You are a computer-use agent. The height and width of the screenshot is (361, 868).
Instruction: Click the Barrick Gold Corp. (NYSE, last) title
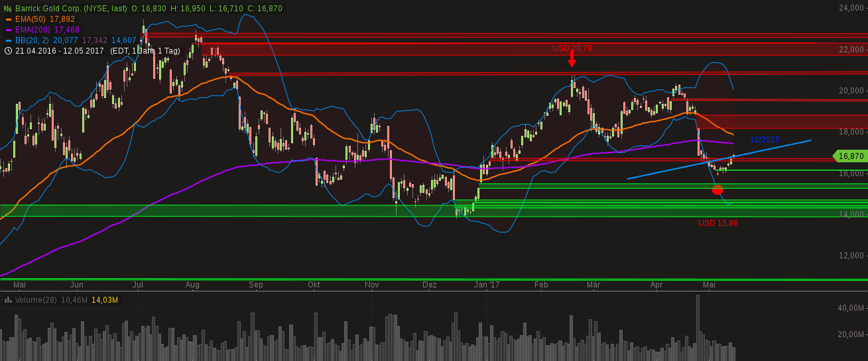point(70,9)
